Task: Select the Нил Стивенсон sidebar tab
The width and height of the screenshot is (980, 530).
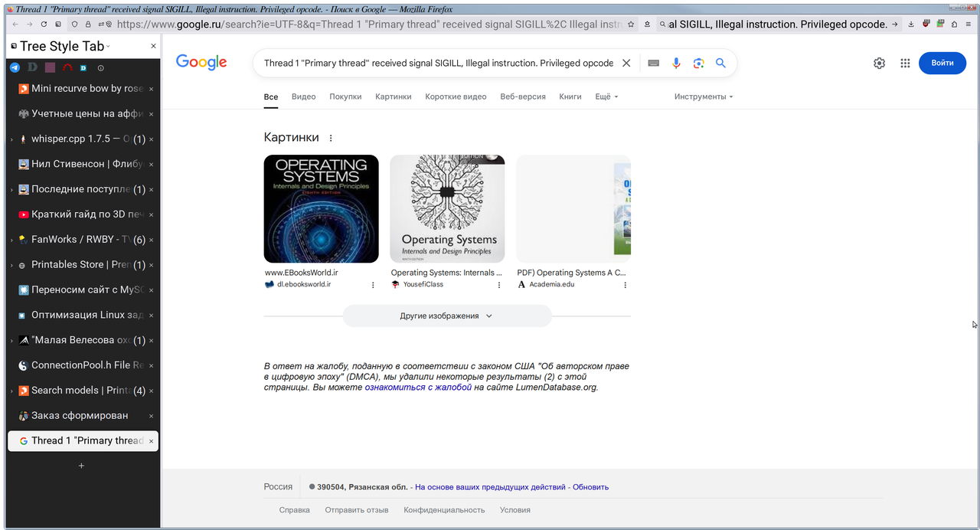Action: click(83, 164)
